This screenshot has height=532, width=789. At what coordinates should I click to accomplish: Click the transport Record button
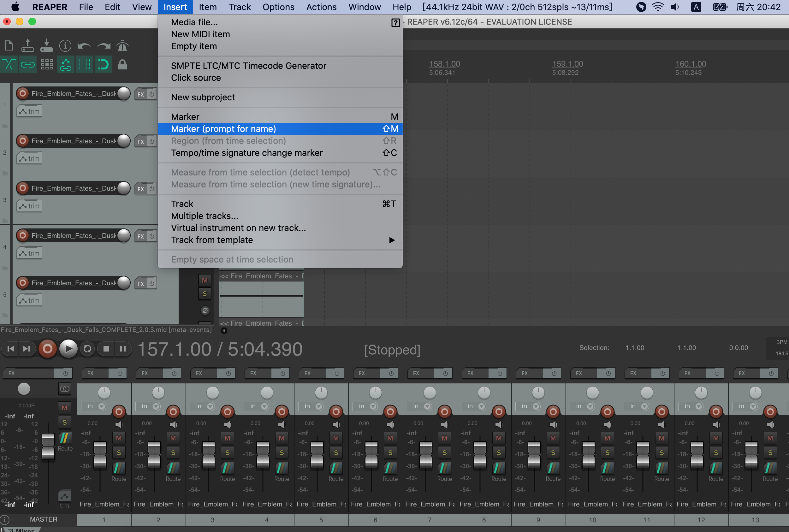48,349
